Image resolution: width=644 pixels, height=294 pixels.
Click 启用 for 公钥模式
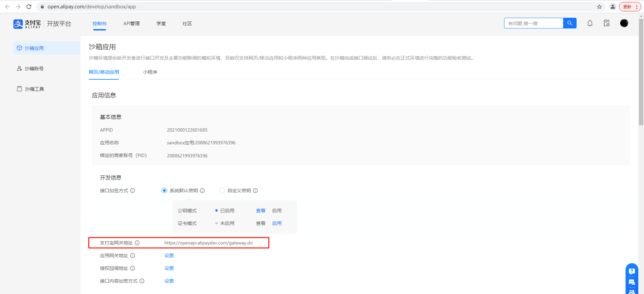(x=277, y=211)
